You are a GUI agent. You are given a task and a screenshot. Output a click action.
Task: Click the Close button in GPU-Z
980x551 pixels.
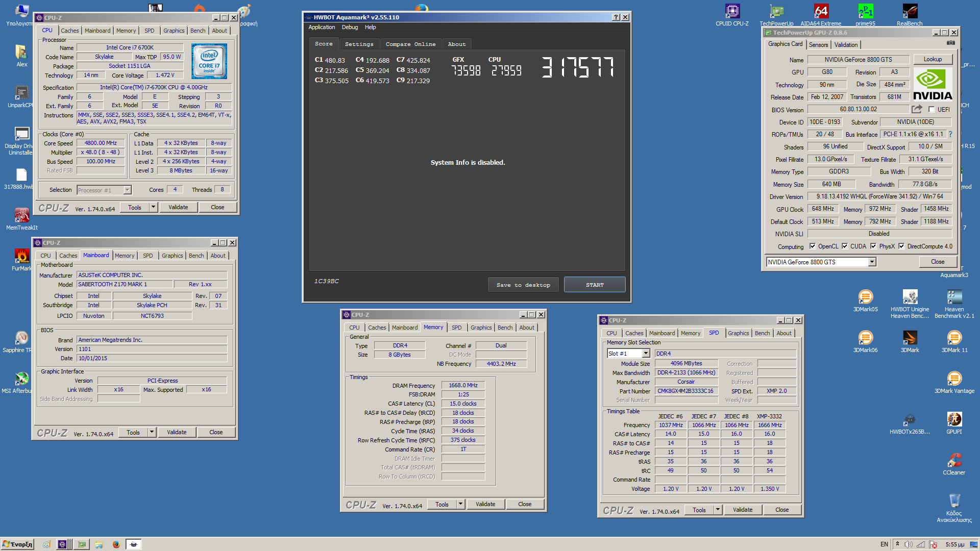click(938, 262)
